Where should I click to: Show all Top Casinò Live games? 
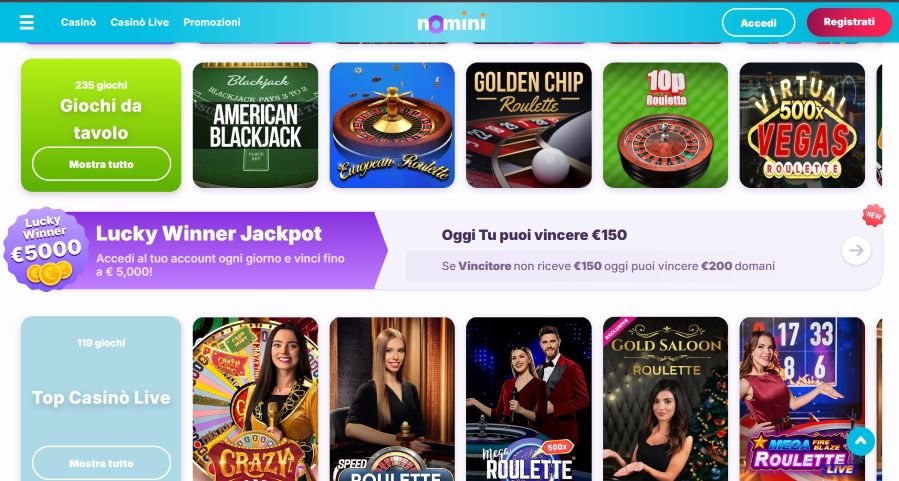[x=101, y=463]
